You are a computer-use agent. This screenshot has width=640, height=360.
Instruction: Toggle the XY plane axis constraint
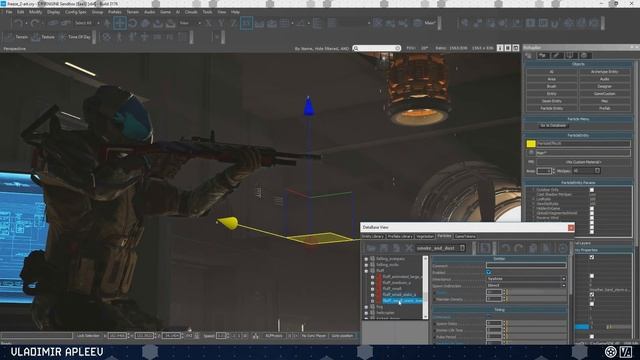coord(247,23)
